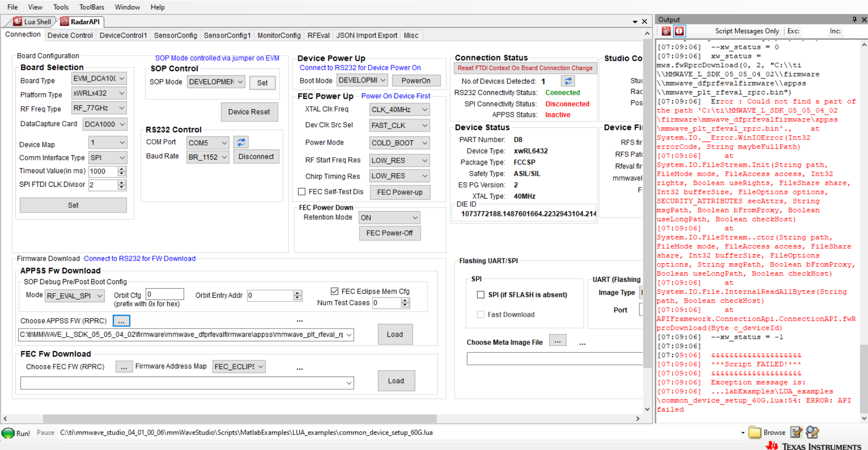Open the Tools menu
Viewport: 868px width, 450px height.
61,7
